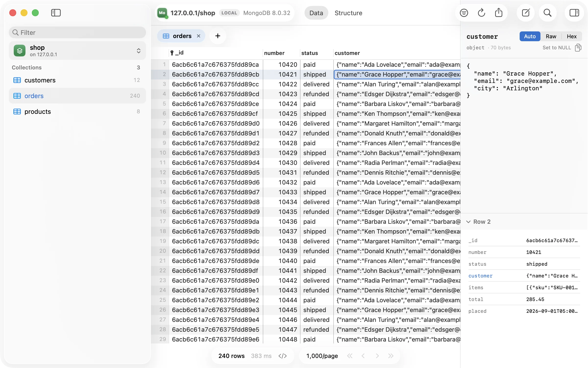Go to the next page arrow
The image size is (588, 368).
coord(377,356)
